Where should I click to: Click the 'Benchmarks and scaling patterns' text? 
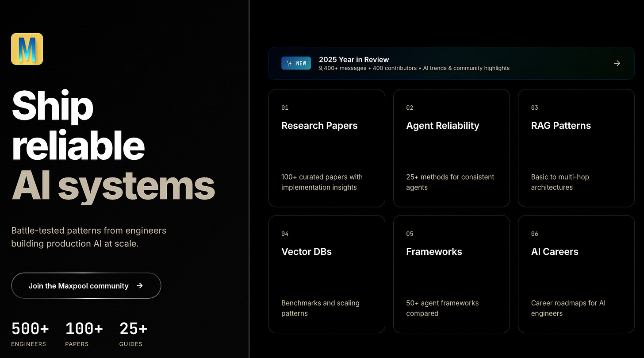pos(320,308)
